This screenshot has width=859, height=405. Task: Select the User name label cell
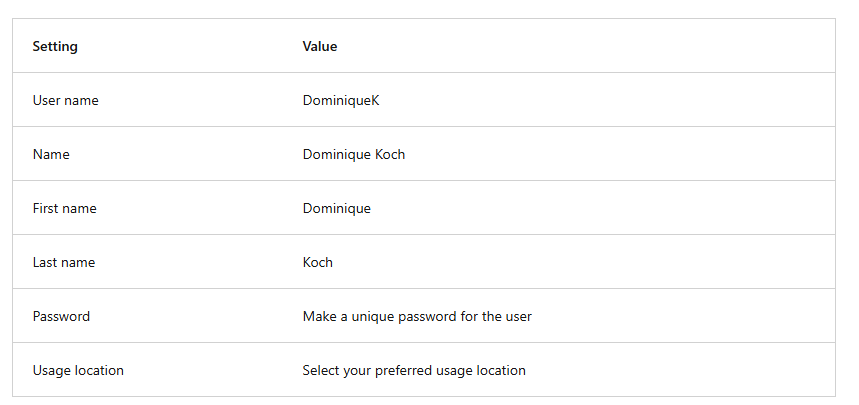click(65, 100)
